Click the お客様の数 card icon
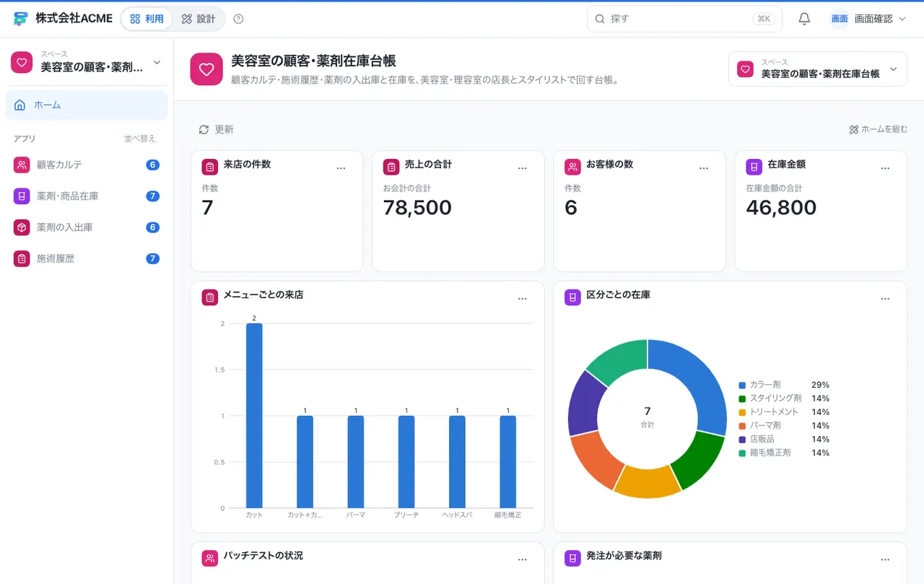This screenshot has width=924, height=584. click(x=572, y=167)
